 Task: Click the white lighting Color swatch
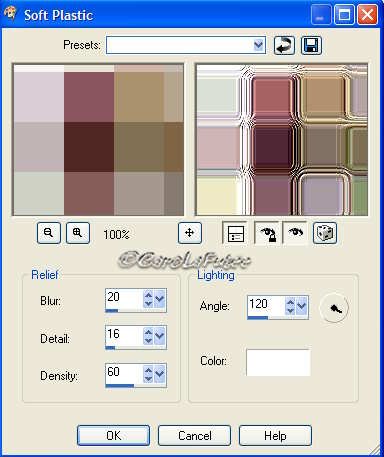tap(278, 363)
